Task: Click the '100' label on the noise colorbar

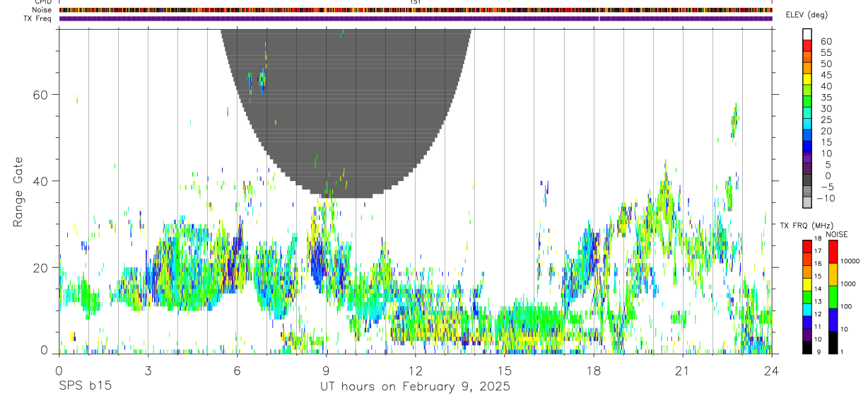Action: [x=848, y=306]
